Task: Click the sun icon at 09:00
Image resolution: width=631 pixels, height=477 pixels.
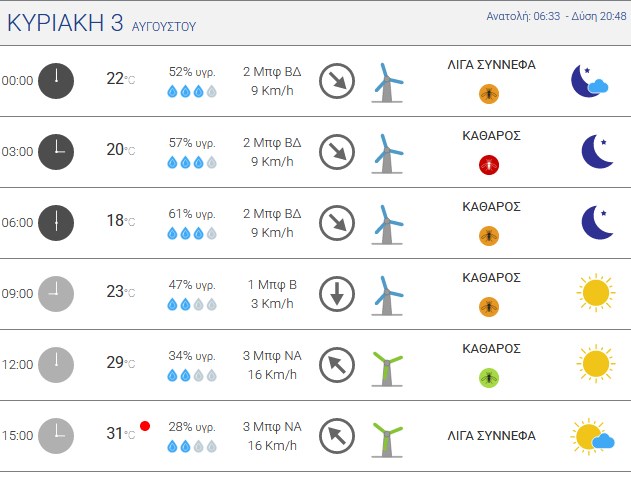Action: coord(596,293)
